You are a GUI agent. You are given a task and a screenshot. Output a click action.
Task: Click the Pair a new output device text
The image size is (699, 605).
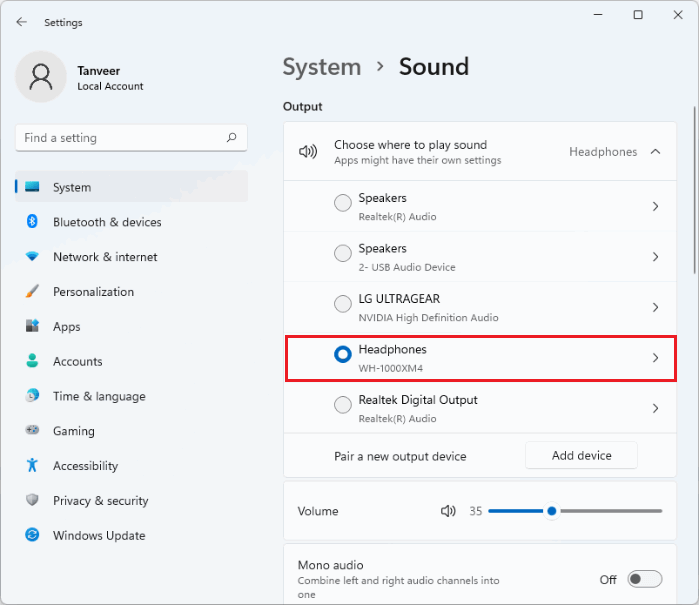click(400, 456)
